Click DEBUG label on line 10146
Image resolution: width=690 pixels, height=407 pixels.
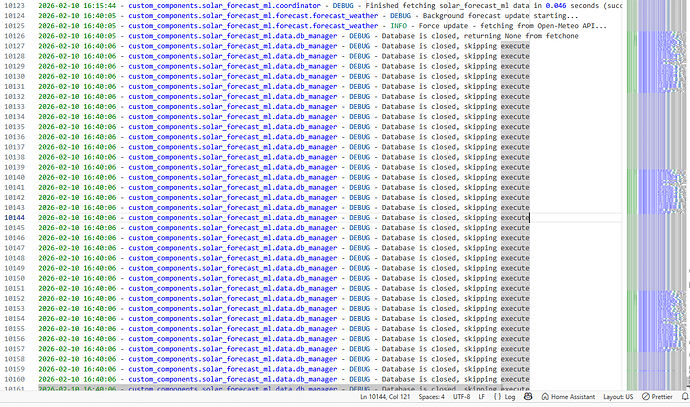[360, 238]
